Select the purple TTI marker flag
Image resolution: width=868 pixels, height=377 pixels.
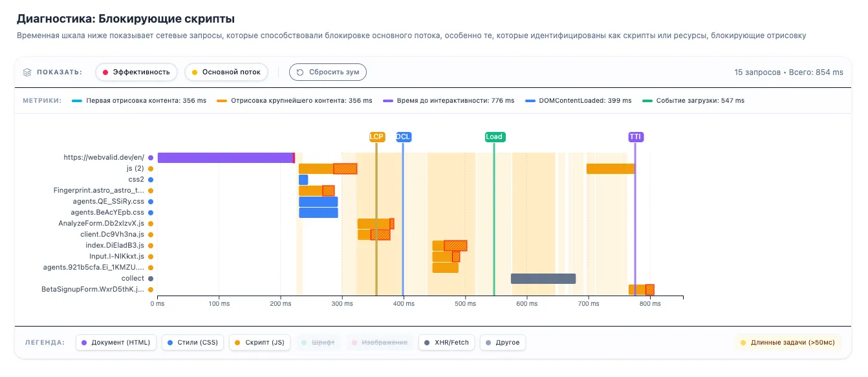coord(636,136)
